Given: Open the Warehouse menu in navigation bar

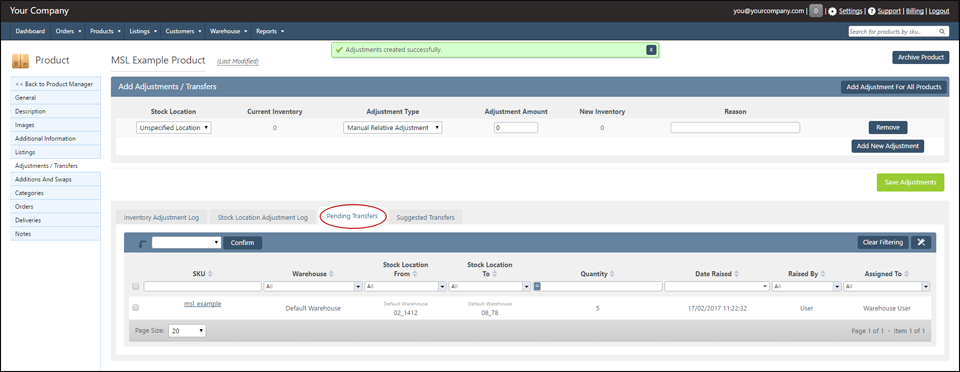Looking at the screenshot, I should [x=228, y=31].
